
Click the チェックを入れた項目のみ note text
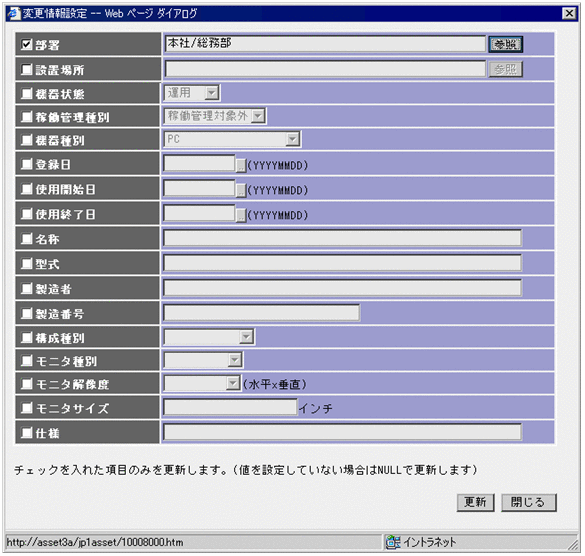pyautogui.click(x=245, y=470)
